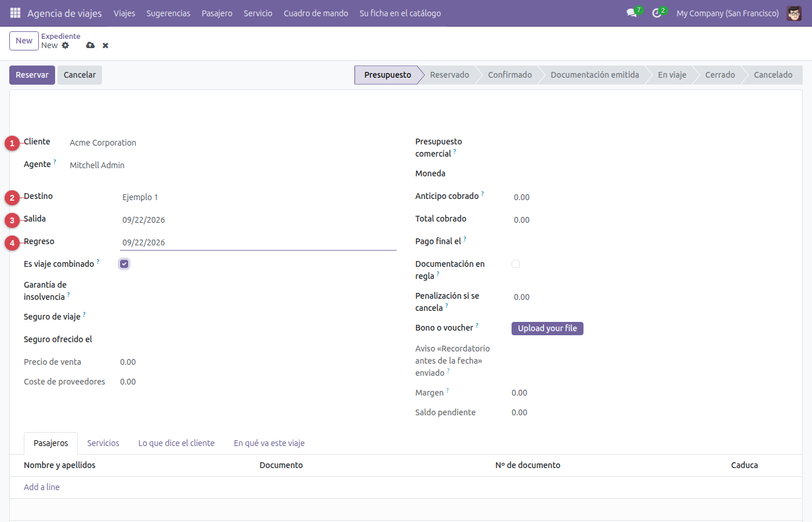The image size is (812, 522).
Task: Switch to the En qué va este viaje tab
Action: click(269, 443)
